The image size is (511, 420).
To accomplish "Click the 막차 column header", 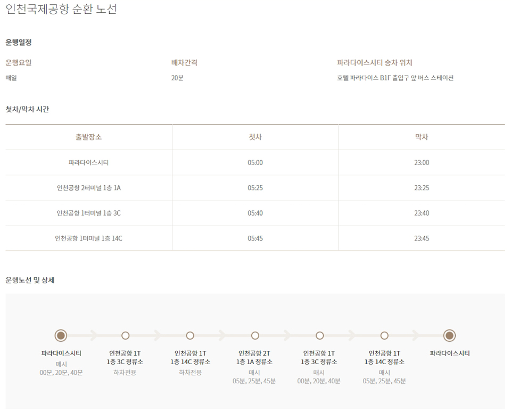I will [x=422, y=137].
